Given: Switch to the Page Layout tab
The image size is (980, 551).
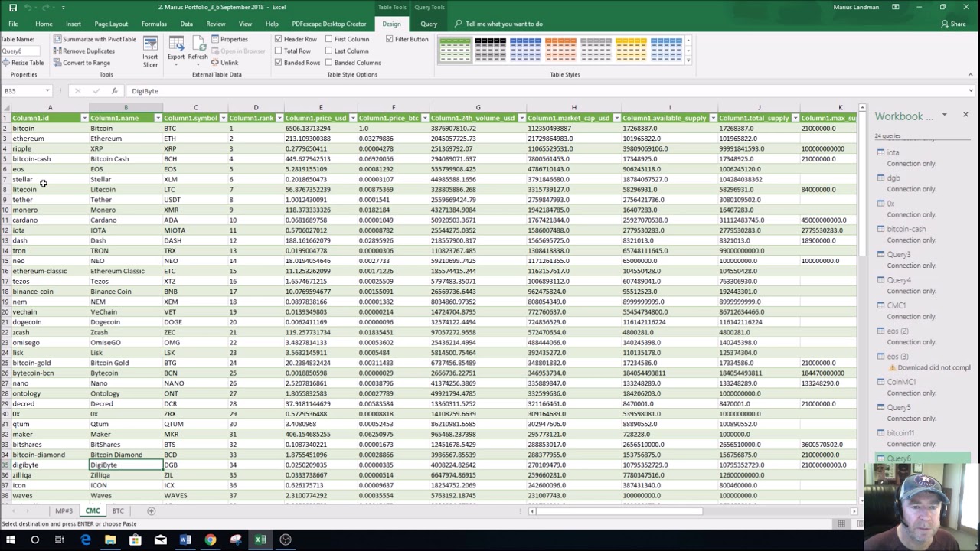Looking at the screenshot, I should pyautogui.click(x=111, y=24).
